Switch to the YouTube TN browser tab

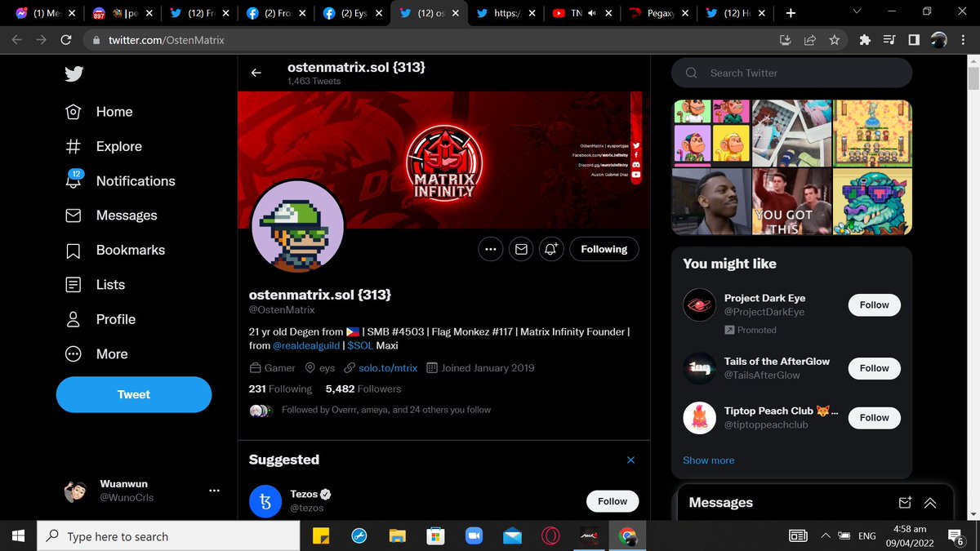(581, 13)
